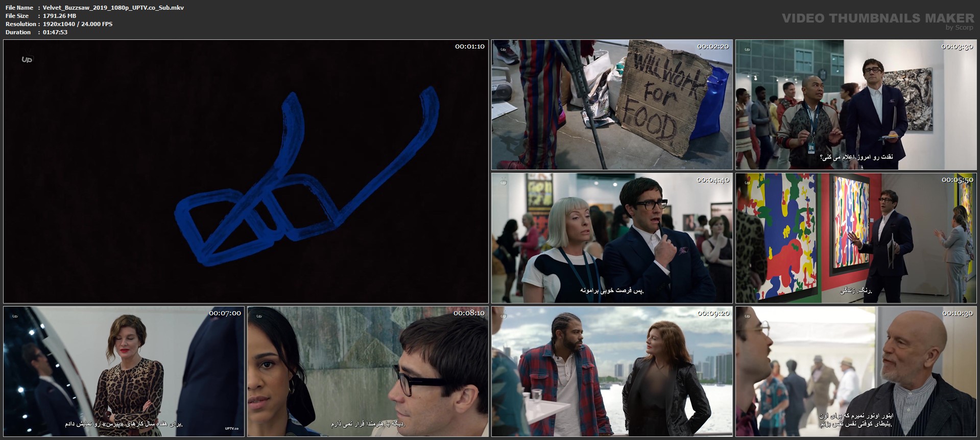Image resolution: width=980 pixels, height=440 pixels.
Task: Click the "File Size" label in the header
Action: 17,16
